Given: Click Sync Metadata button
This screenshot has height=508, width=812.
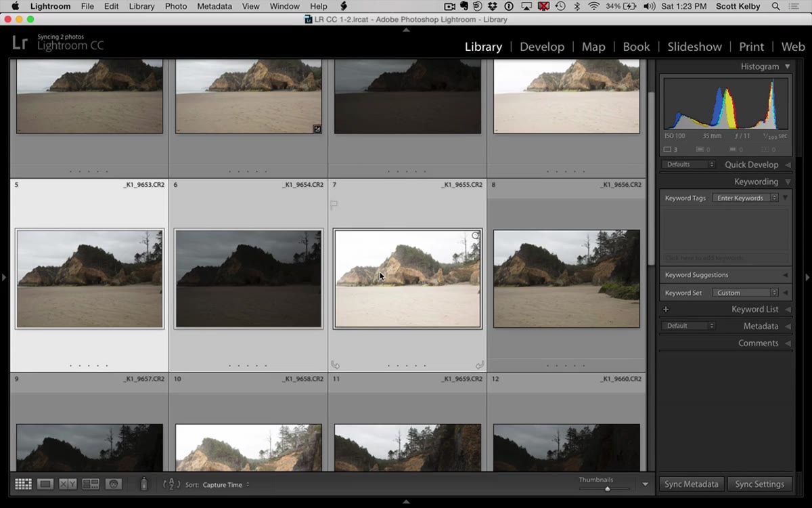Looking at the screenshot, I should point(692,484).
